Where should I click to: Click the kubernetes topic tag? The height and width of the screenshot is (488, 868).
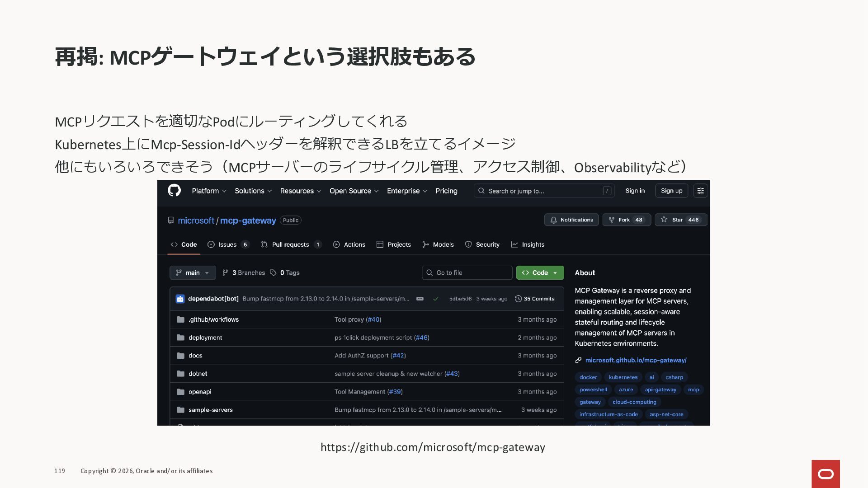point(623,377)
